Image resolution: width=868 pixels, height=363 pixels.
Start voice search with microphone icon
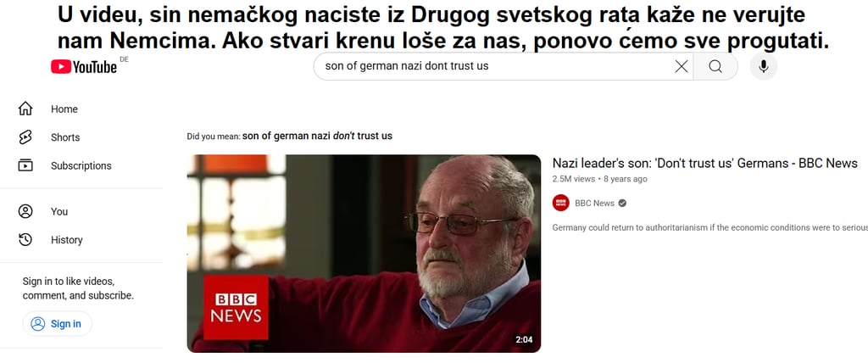click(x=764, y=66)
